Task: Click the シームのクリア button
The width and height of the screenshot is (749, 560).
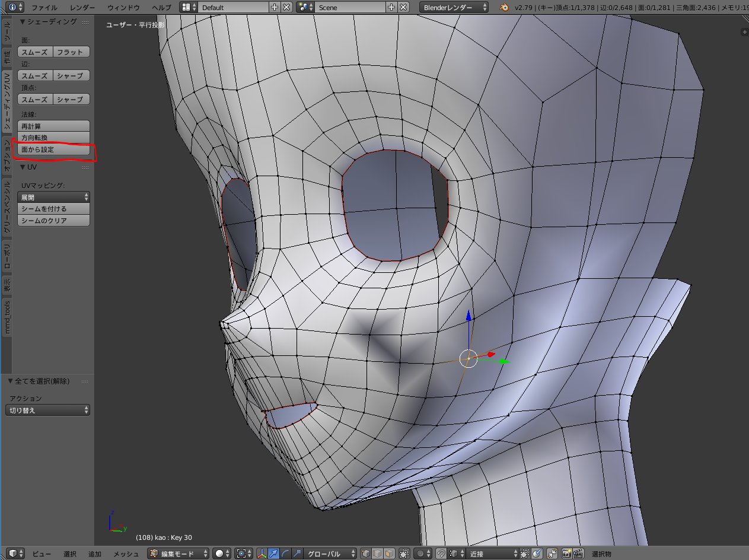Action: (53, 221)
